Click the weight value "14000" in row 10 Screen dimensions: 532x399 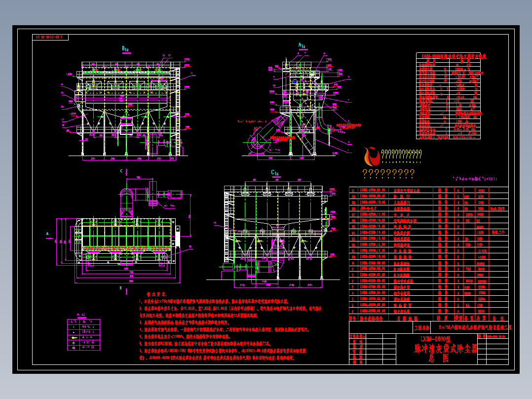pos(482,257)
